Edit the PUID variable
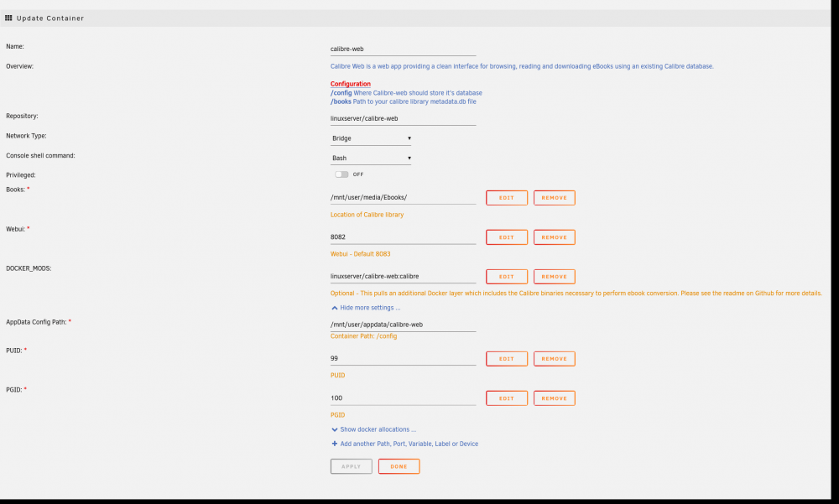Viewport: 839px width, 504px height. pyautogui.click(x=506, y=359)
